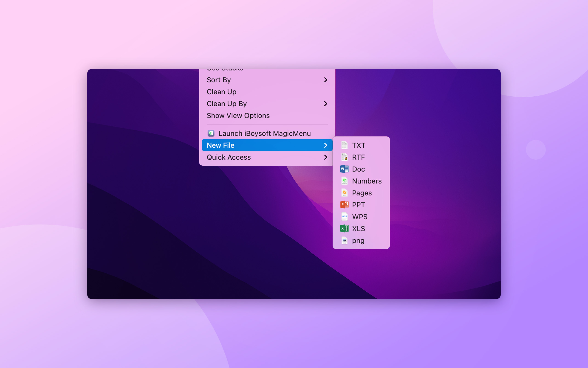
Task: Create a new Doc file
Action: tap(361, 169)
